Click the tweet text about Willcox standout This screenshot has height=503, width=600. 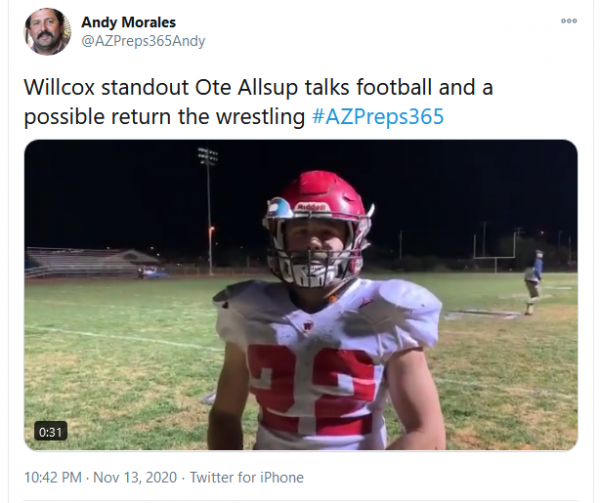tap(259, 102)
